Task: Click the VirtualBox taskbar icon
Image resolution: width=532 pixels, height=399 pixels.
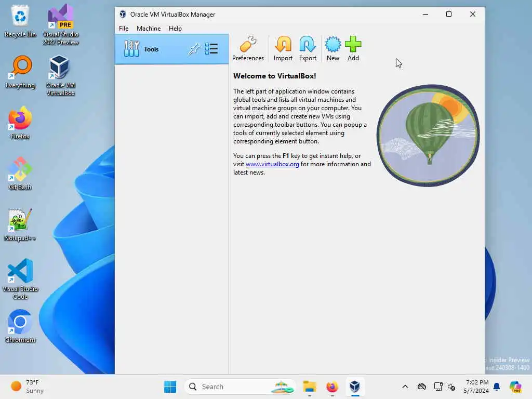Action: tap(355, 387)
